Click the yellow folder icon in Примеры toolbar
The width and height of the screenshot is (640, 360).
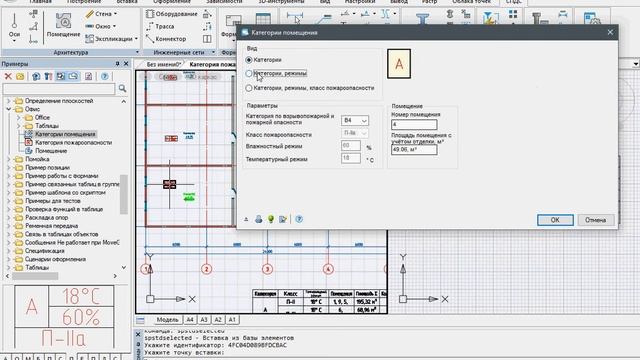(20, 76)
